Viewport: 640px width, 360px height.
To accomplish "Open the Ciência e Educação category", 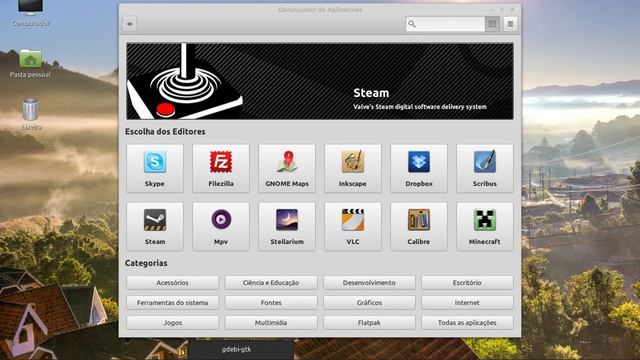I will point(271,282).
